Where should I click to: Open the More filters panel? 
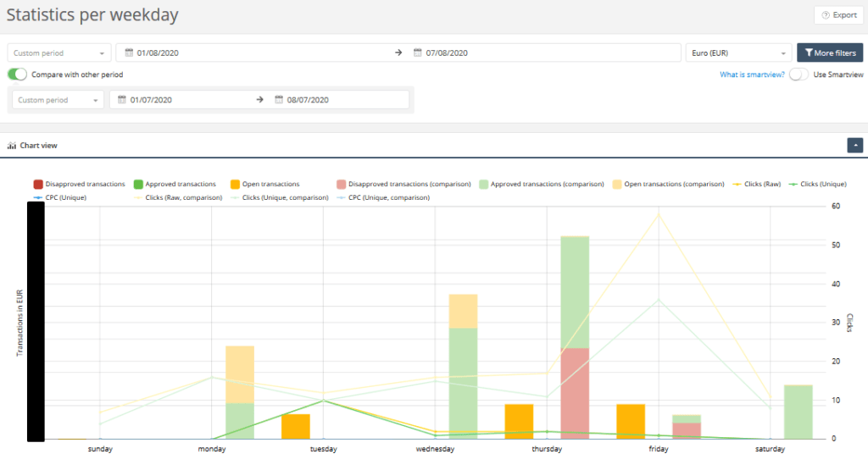tap(830, 53)
